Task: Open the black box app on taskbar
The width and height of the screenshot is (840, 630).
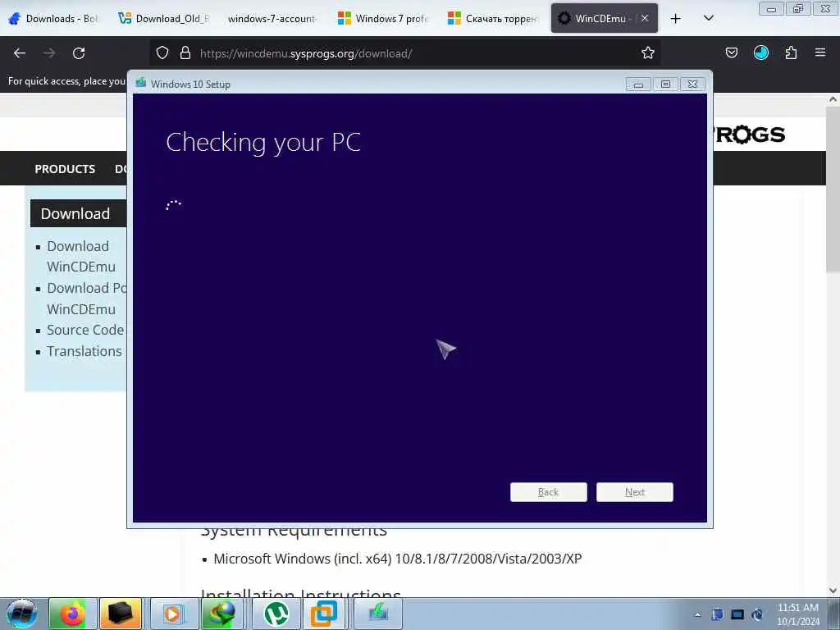Action: 120,614
